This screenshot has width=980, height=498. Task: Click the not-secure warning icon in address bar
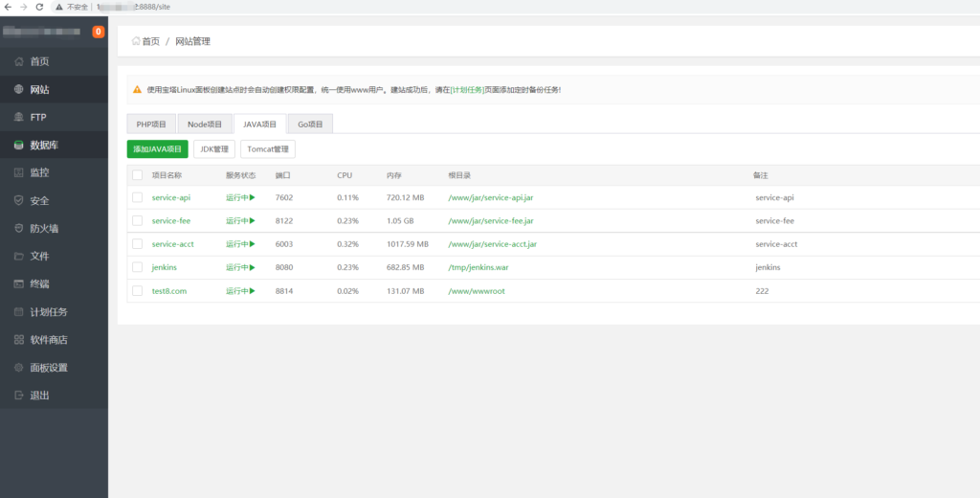point(59,7)
